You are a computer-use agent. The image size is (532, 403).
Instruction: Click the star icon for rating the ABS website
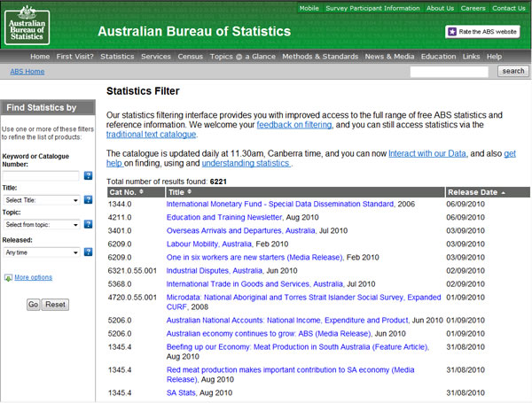pyautogui.click(x=453, y=32)
